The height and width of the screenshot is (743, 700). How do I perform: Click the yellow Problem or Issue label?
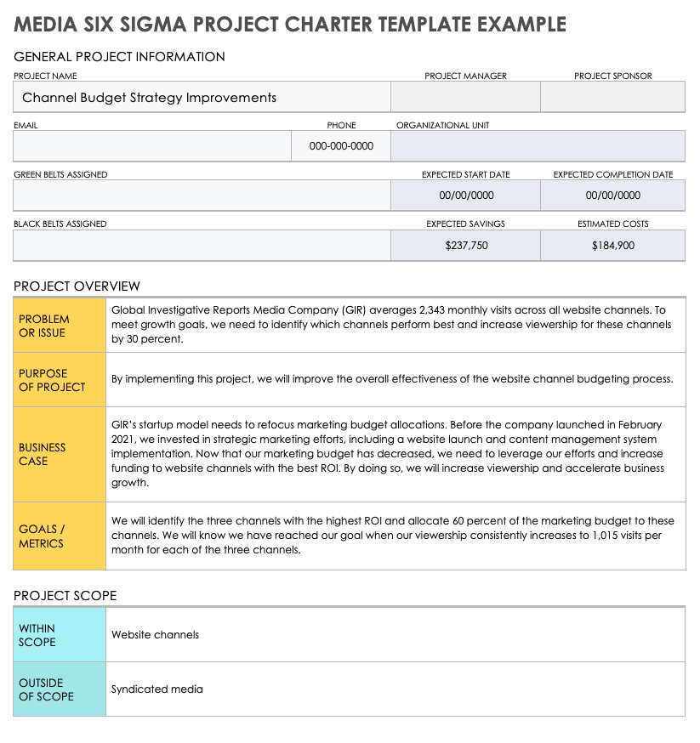(60, 326)
